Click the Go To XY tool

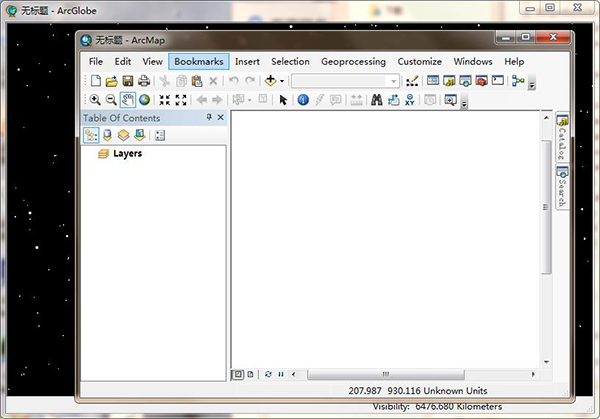[410, 100]
